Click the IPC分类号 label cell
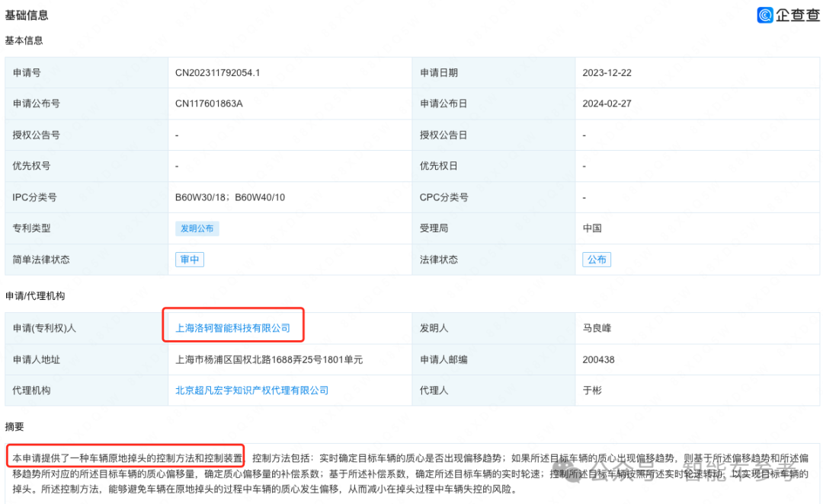This screenshot has height=504, width=823. (x=87, y=197)
